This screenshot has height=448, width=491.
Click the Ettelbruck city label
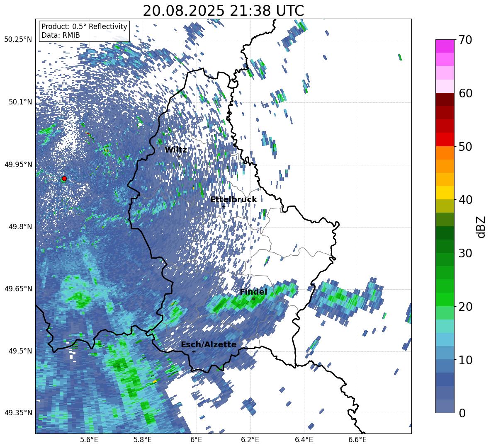pos(233,200)
